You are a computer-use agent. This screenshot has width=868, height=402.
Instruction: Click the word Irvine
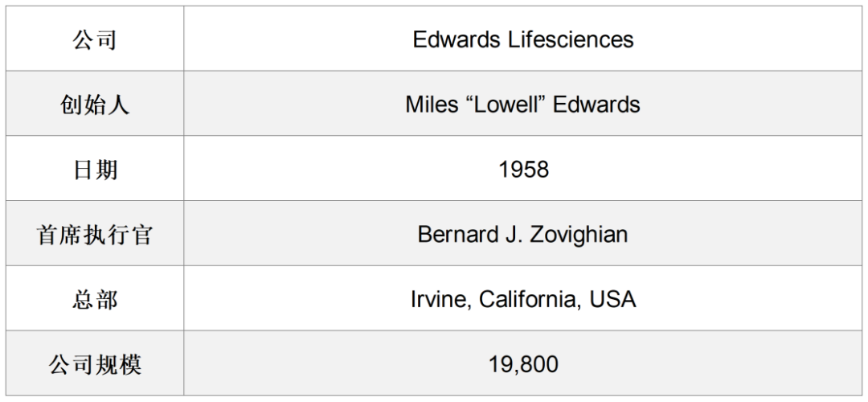pyautogui.click(x=440, y=299)
